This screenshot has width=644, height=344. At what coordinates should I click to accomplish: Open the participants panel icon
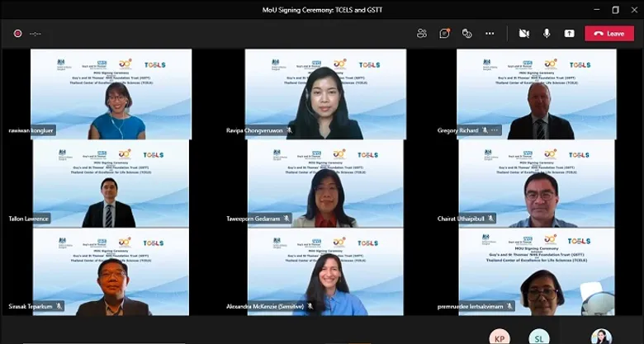pos(422,34)
